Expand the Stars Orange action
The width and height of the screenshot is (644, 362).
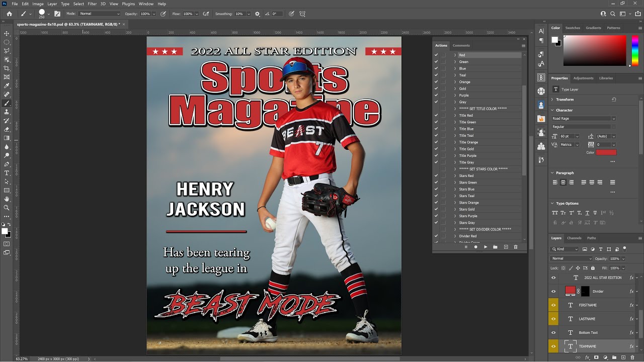coord(455,203)
